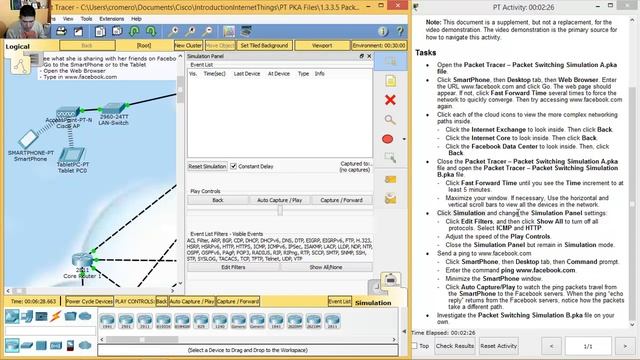
Task: Click the Redo arrow icon
Action: [x=151, y=31]
